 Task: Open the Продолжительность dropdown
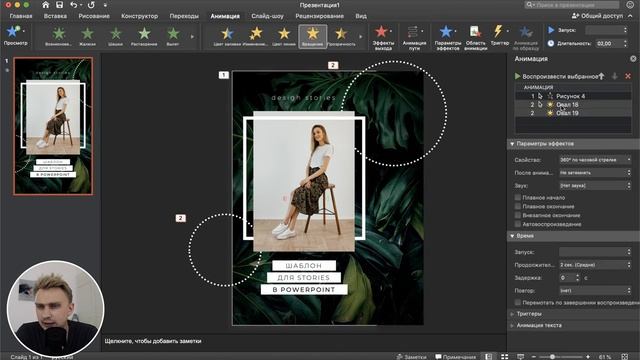(x=595, y=265)
